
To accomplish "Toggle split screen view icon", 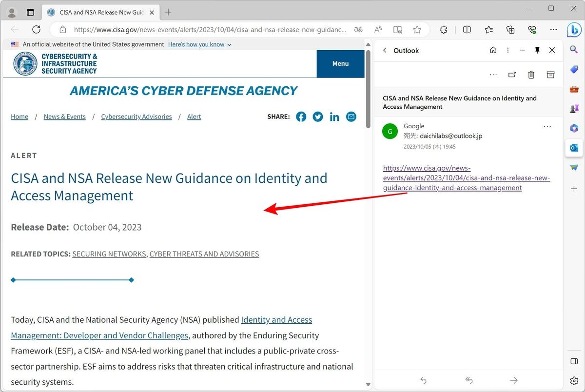I will click(467, 29).
